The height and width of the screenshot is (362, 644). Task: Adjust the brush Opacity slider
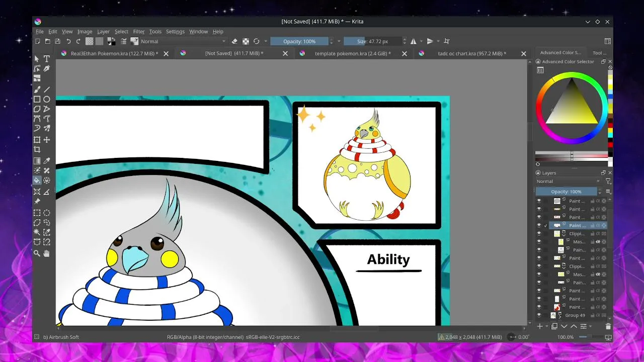[x=299, y=41]
